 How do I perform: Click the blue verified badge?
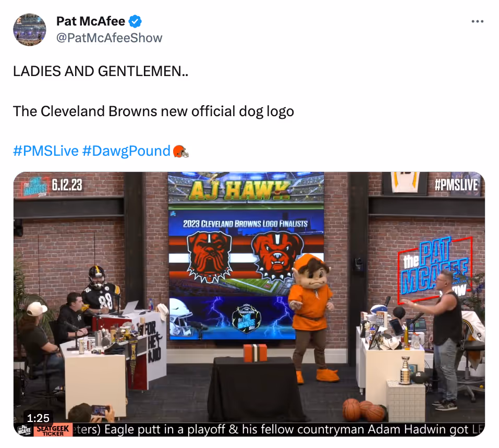coord(135,21)
